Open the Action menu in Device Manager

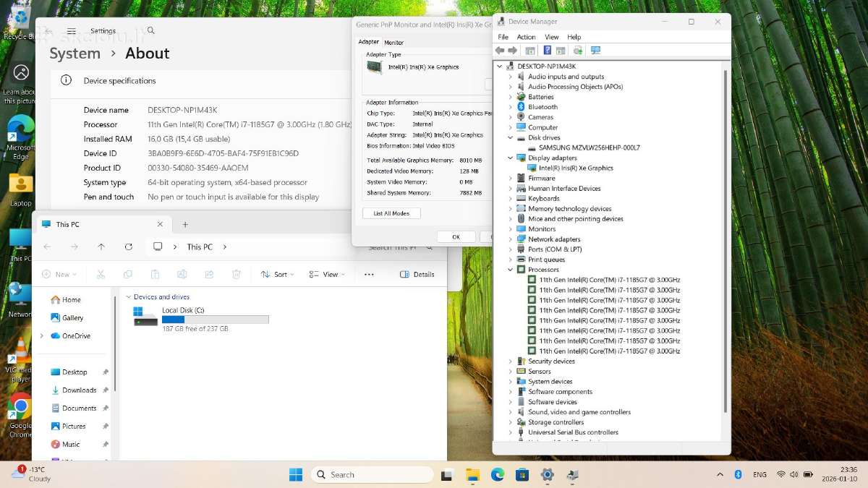click(x=526, y=37)
